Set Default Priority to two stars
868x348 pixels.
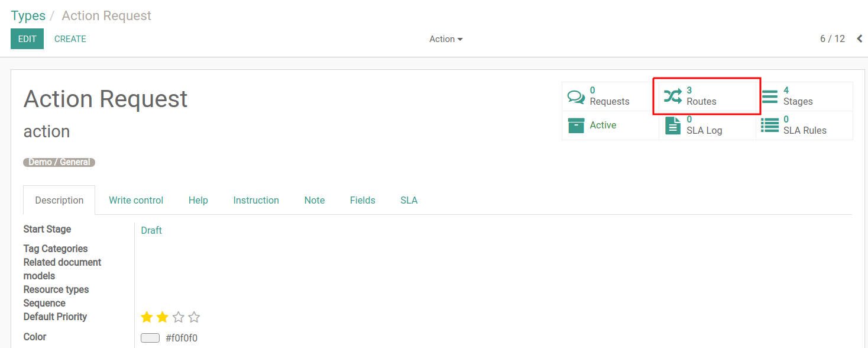[163, 317]
